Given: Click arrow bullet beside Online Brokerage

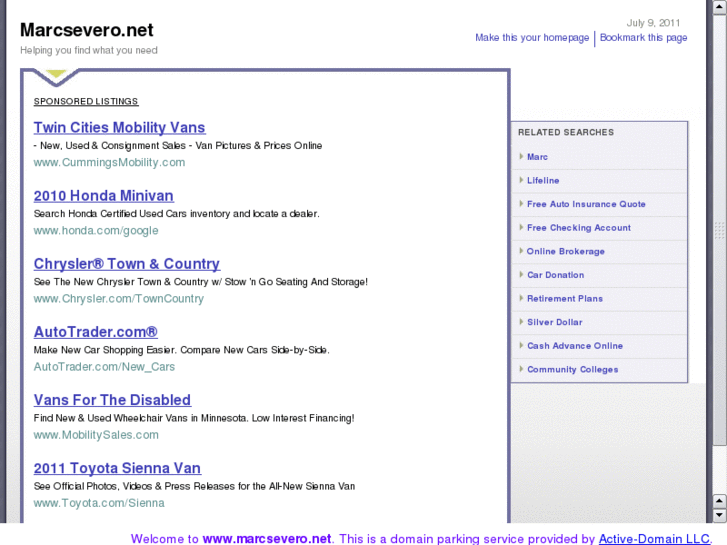Looking at the screenshot, I should (521, 251).
